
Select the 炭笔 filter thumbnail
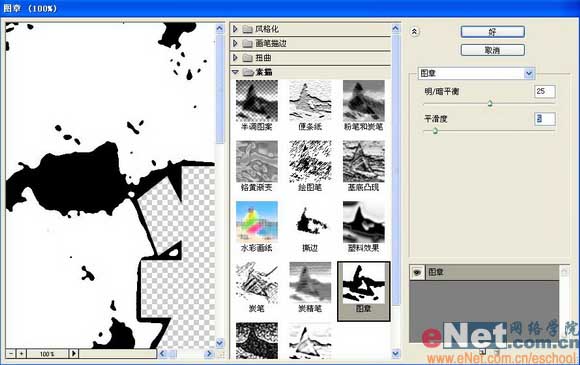[257, 283]
